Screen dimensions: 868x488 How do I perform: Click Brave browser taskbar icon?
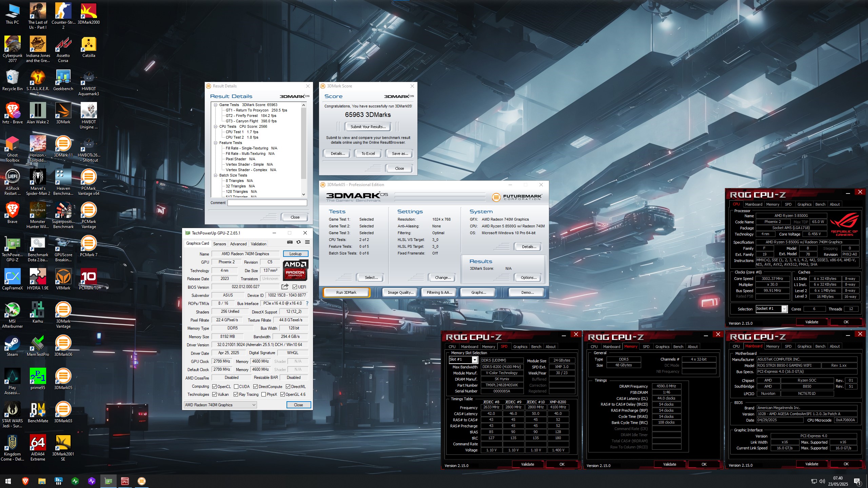tap(25, 481)
